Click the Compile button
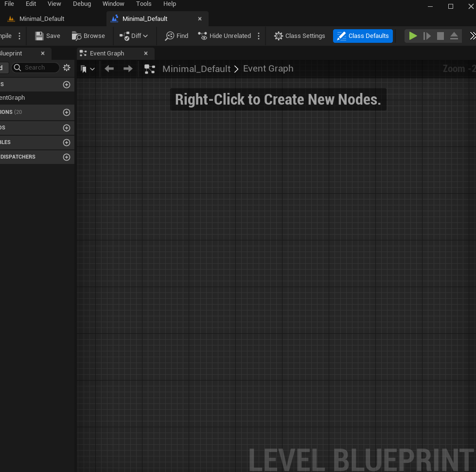The width and height of the screenshot is (476, 472). [x=6, y=36]
